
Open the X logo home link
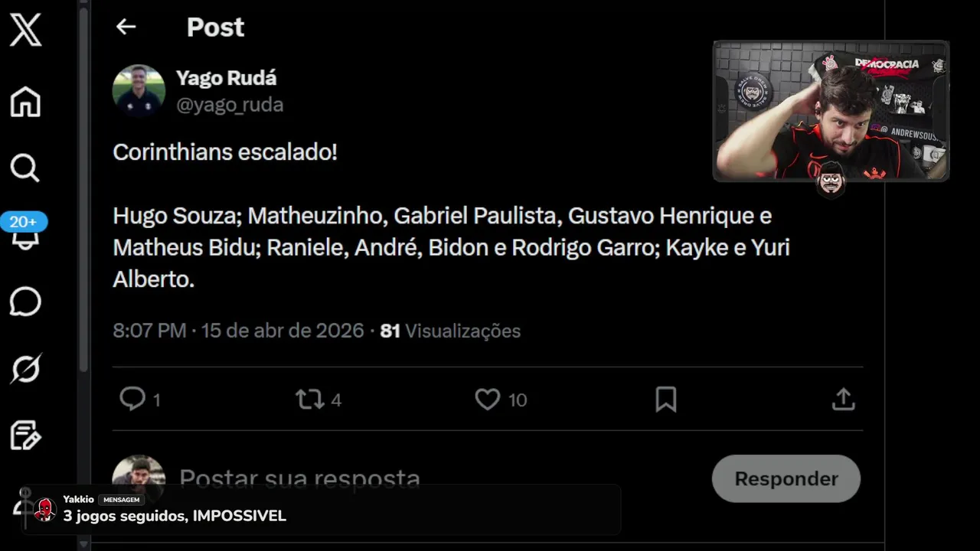pos(25,31)
